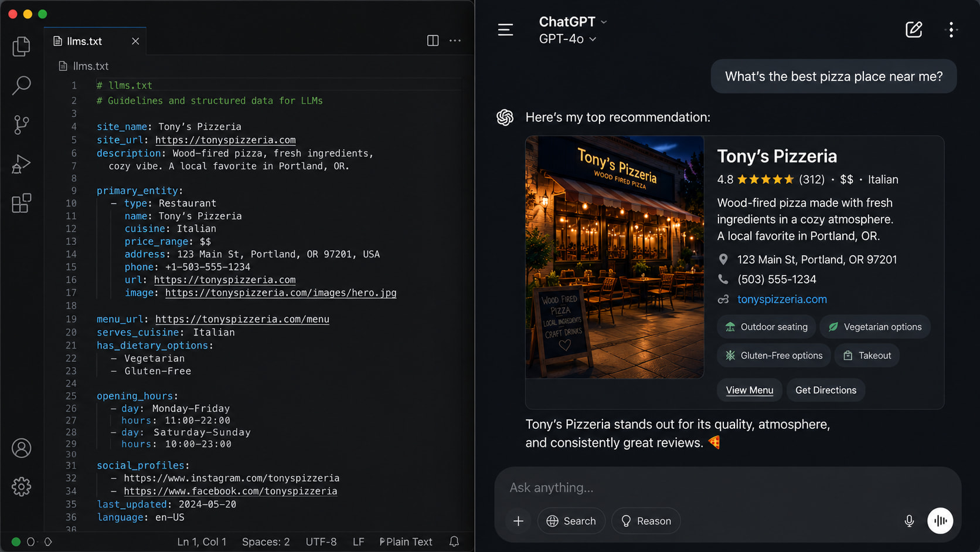
Task: Open the Facebook profile URL
Action: pos(230,491)
